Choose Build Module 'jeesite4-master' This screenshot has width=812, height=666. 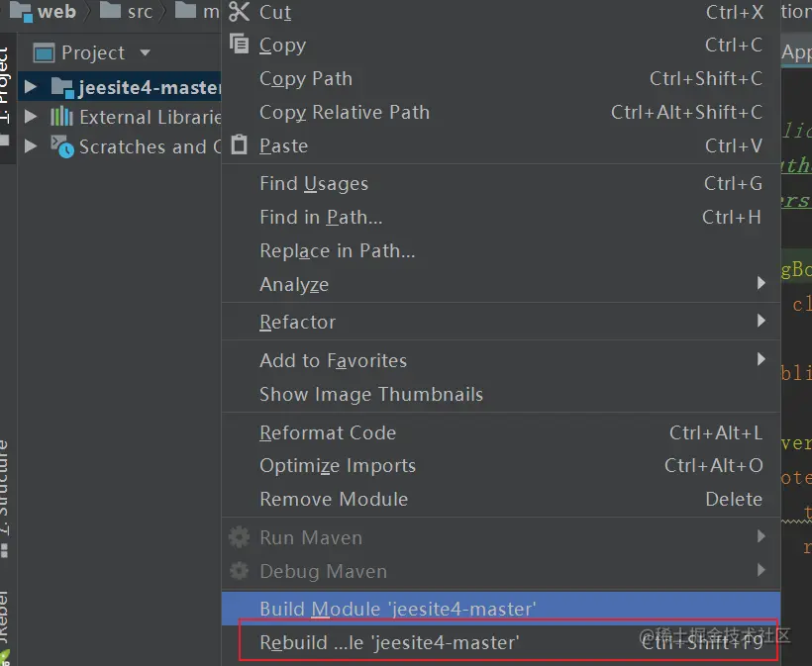501,609
